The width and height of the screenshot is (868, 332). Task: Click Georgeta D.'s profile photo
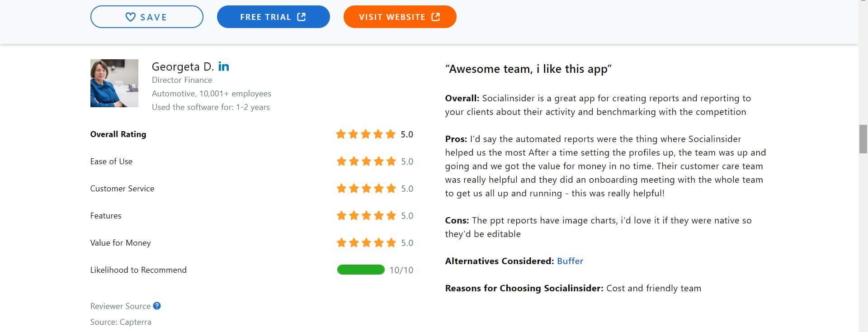[114, 83]
